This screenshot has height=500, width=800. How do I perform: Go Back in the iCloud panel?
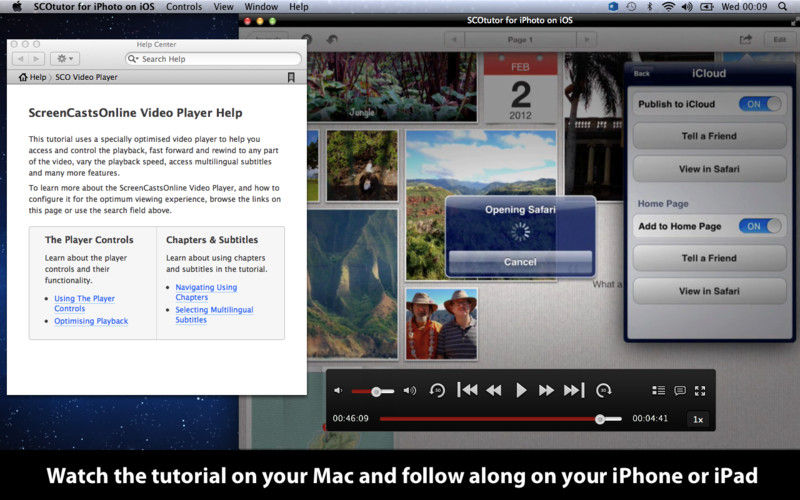[641, 73]
